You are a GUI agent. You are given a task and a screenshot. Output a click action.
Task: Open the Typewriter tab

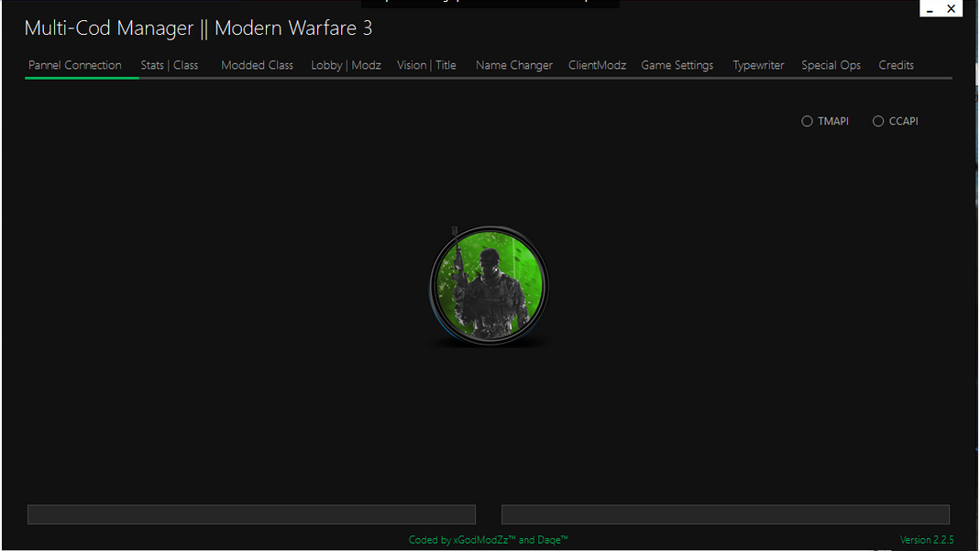[x=758, y=65]
